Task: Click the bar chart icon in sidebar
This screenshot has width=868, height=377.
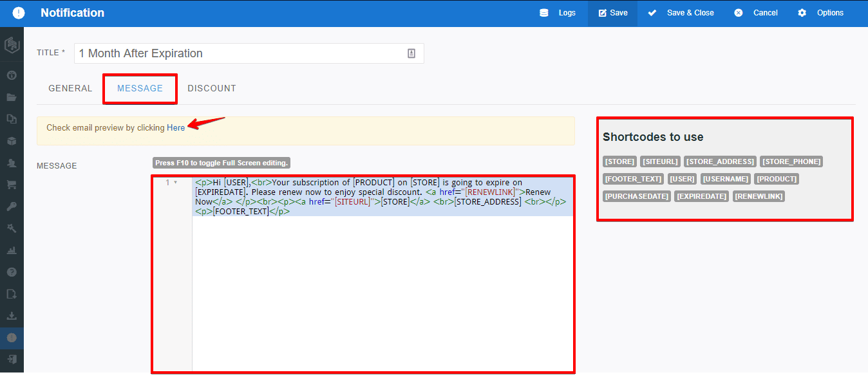Action: 11,250
